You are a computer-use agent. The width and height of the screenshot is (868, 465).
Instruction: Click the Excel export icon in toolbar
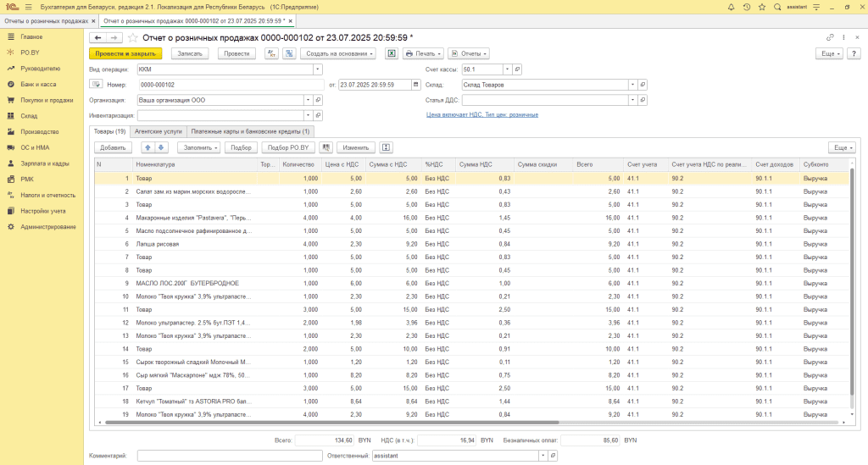tap(392, 53)
